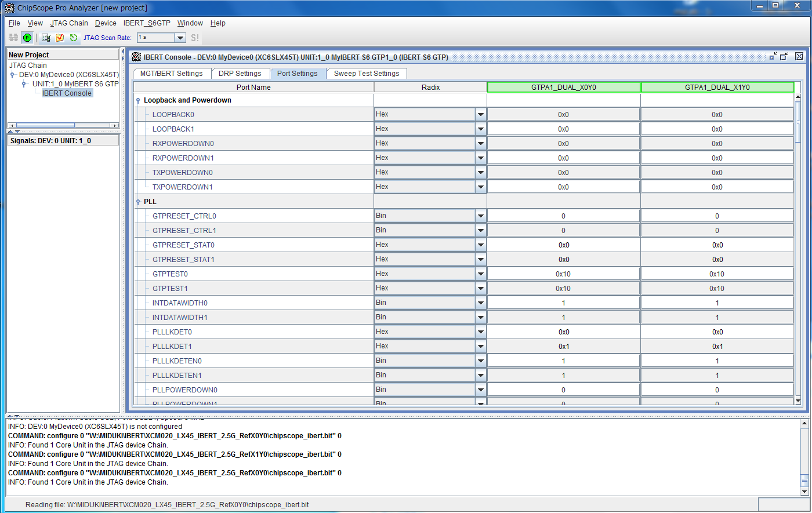
Task: Open the JTAG Scan Rate dropdown
Action: [180, 38]
